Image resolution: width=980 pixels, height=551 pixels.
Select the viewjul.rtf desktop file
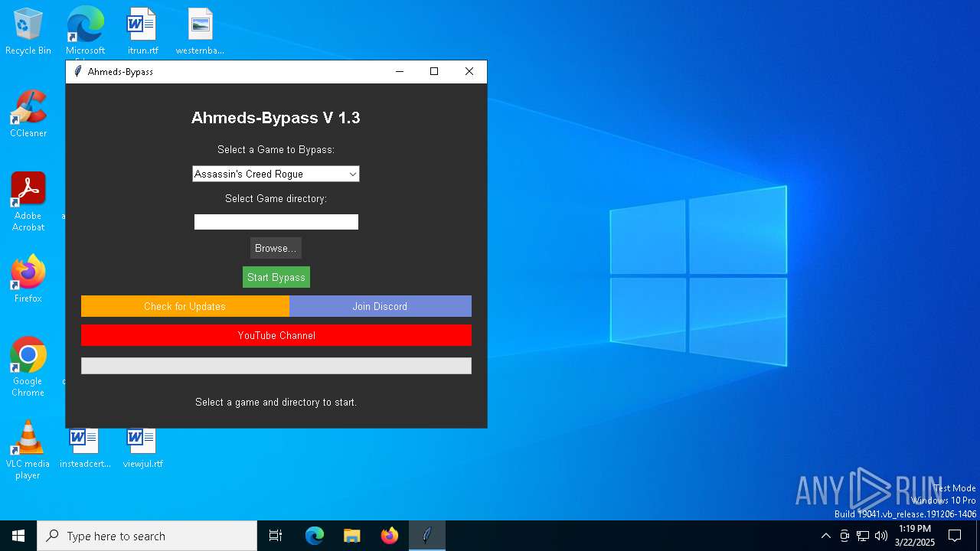[142, 448]
